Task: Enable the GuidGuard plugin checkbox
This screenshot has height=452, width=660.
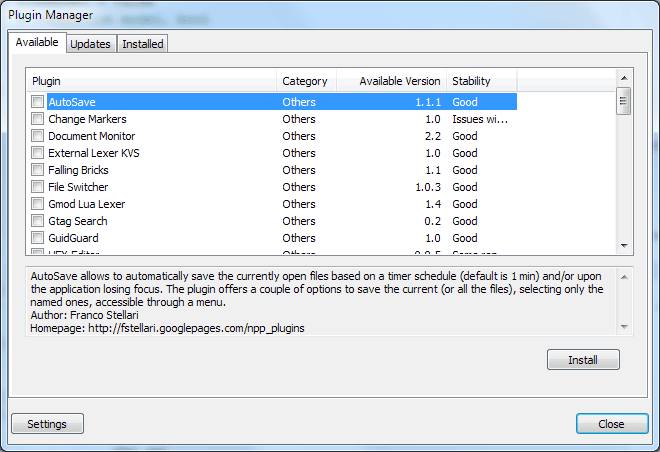Action: 37,238
